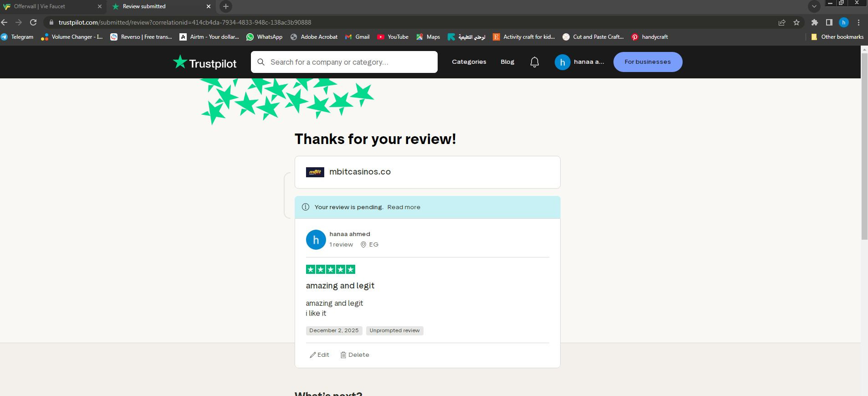Open the tab search dropdown arrow
The image size is (868, 396).
pyautogui.click(x=814, y=6)
